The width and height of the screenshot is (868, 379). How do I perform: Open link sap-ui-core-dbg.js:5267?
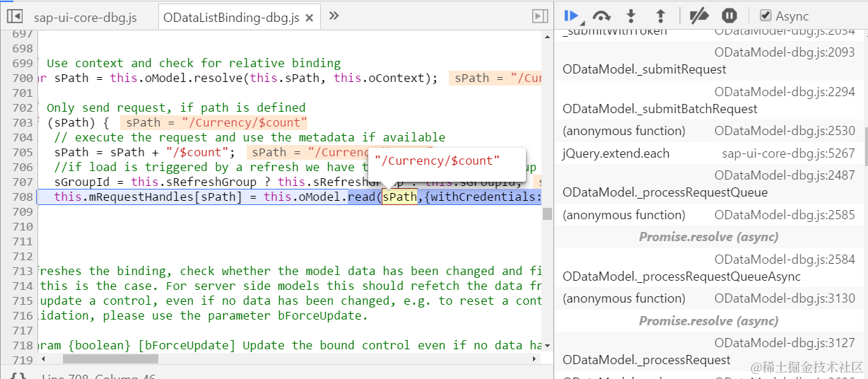click(x=789, y=153)
